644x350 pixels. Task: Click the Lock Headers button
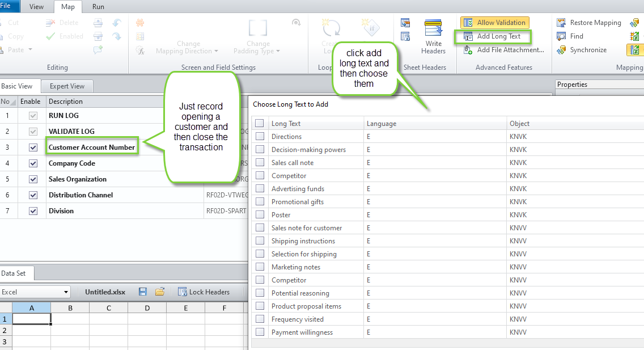[x=204, y=292]
